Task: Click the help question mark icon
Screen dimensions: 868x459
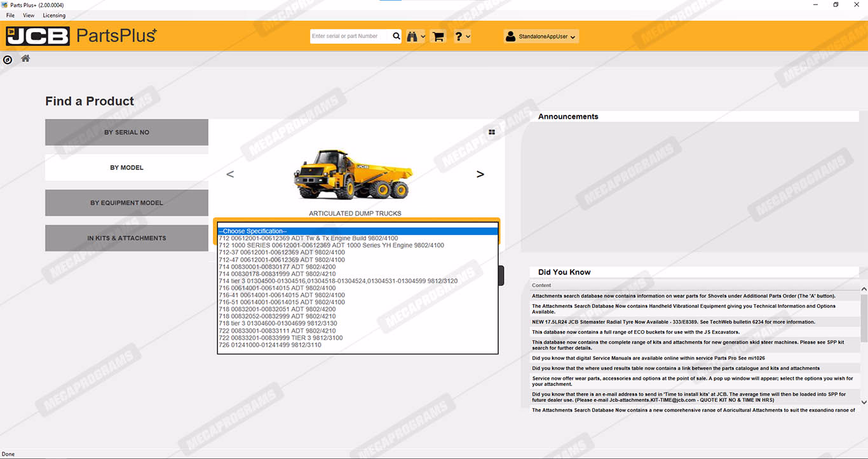Action: coord(459,36)
